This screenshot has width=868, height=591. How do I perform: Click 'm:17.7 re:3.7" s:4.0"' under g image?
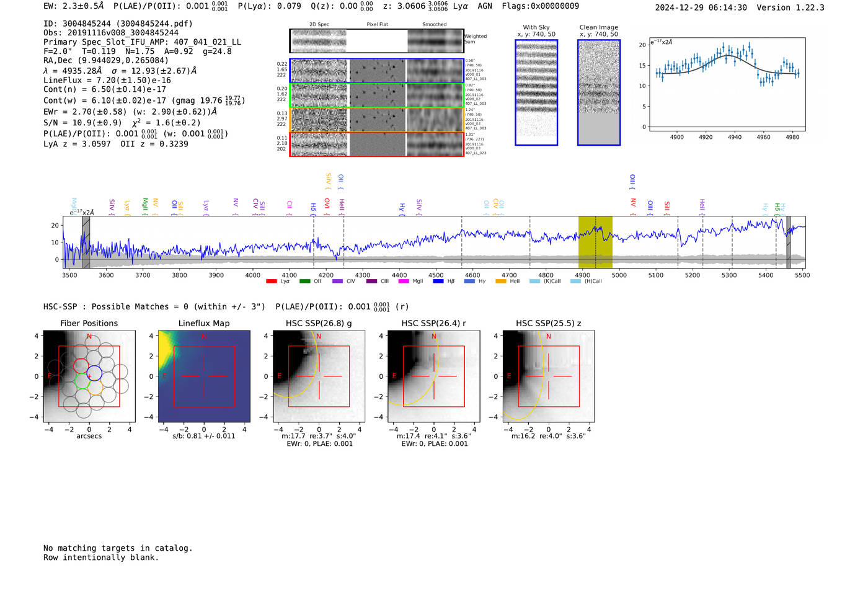tap(319, 436)
